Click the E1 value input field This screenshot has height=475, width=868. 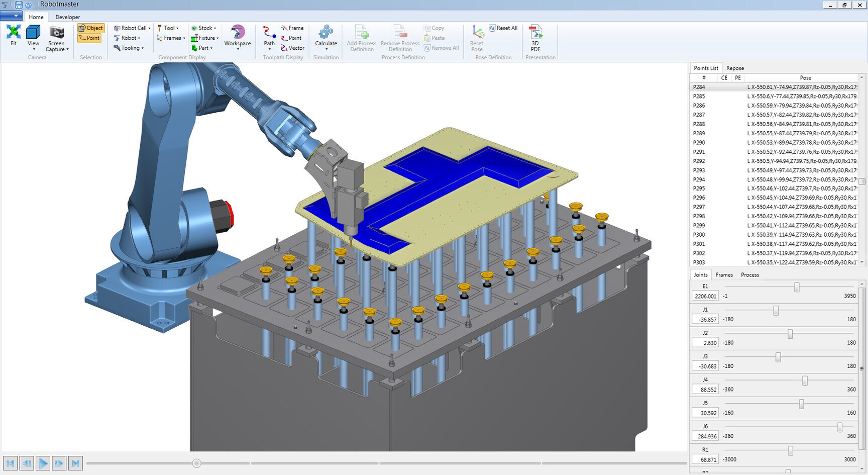coord(705,296)
